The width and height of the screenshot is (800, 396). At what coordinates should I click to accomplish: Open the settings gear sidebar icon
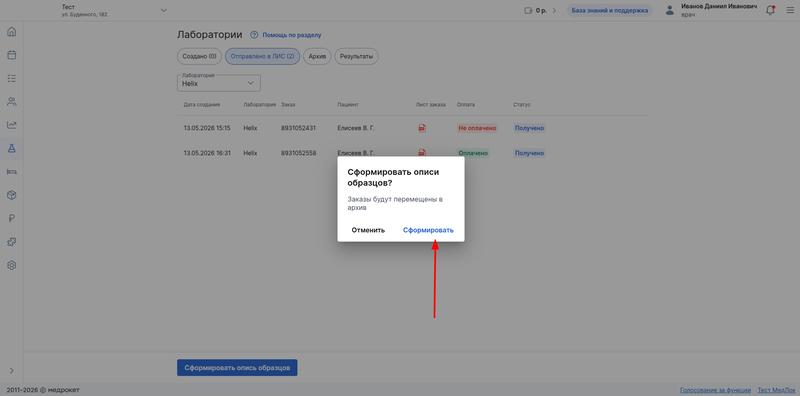click(x=12, y=265)
